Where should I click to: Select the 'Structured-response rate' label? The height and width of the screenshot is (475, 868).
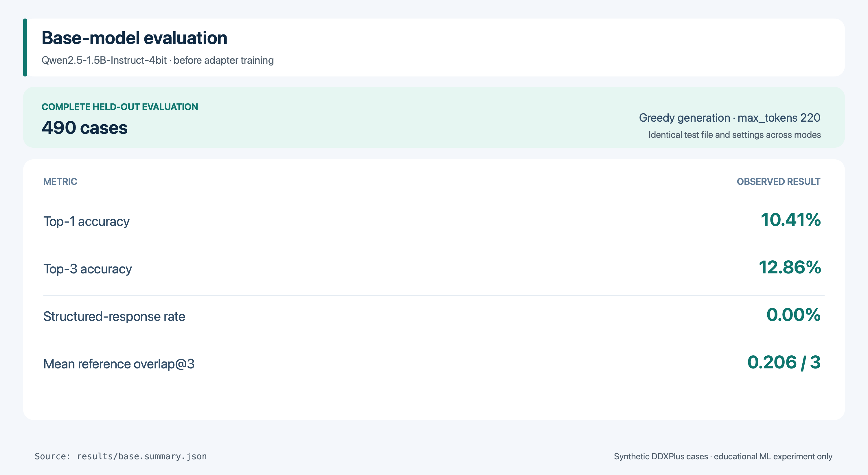(114, 317)
